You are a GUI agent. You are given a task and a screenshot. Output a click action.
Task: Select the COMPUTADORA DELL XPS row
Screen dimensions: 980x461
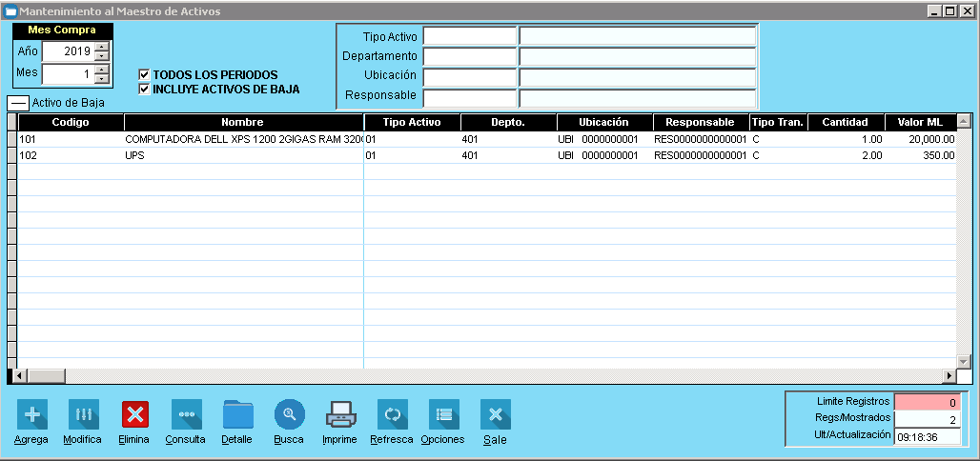click(x=242, y=139)
